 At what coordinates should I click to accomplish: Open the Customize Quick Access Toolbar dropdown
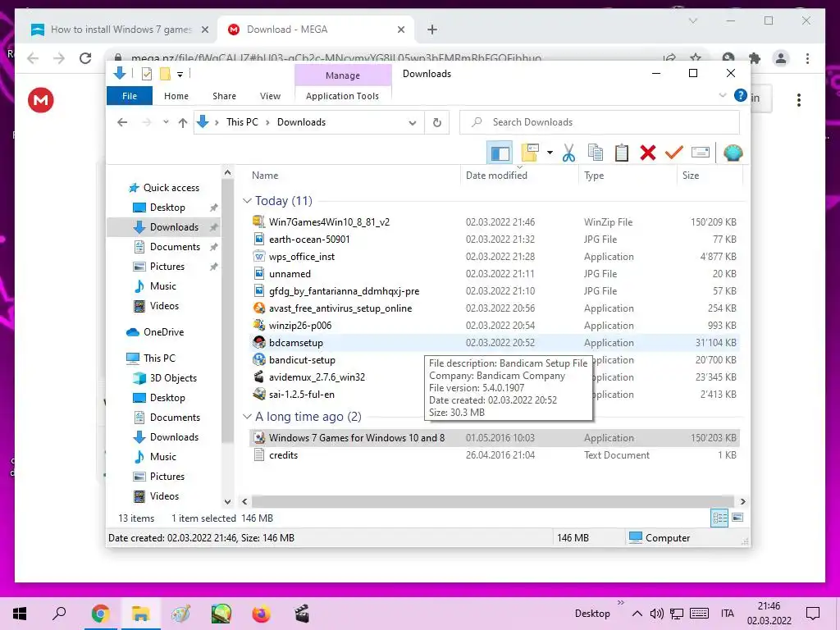pos(180,75)
